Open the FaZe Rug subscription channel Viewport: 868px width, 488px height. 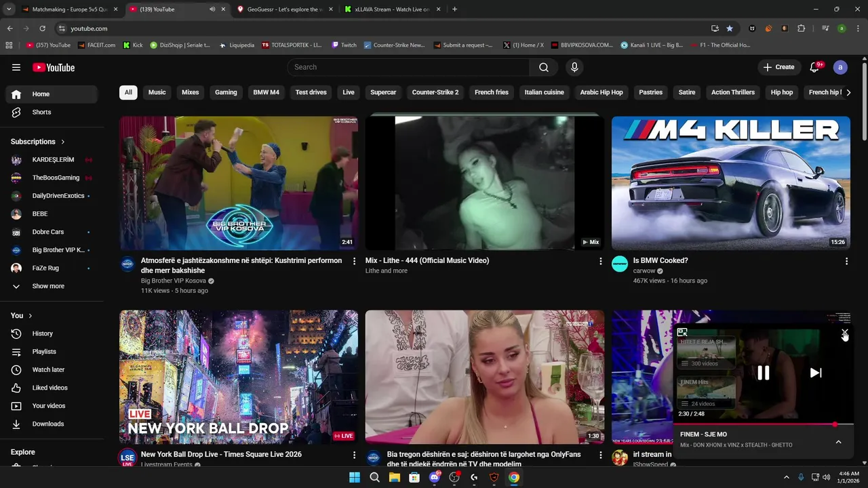click(x=52, y=268)
